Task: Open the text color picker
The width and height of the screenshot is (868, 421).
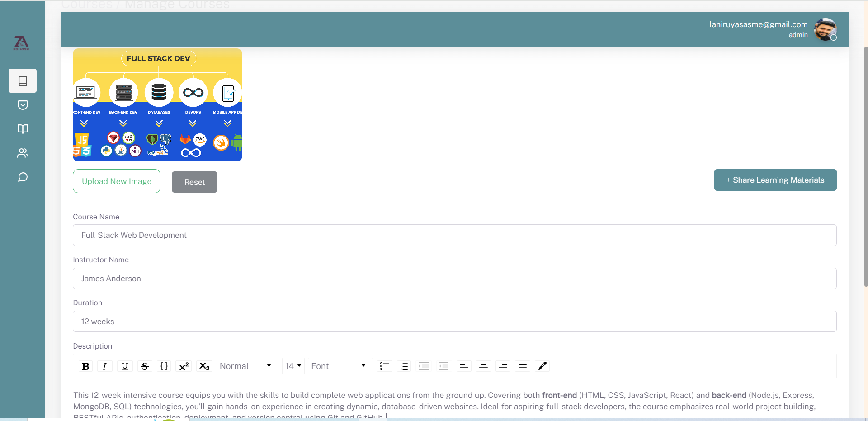Action: [x=542, y=366]
